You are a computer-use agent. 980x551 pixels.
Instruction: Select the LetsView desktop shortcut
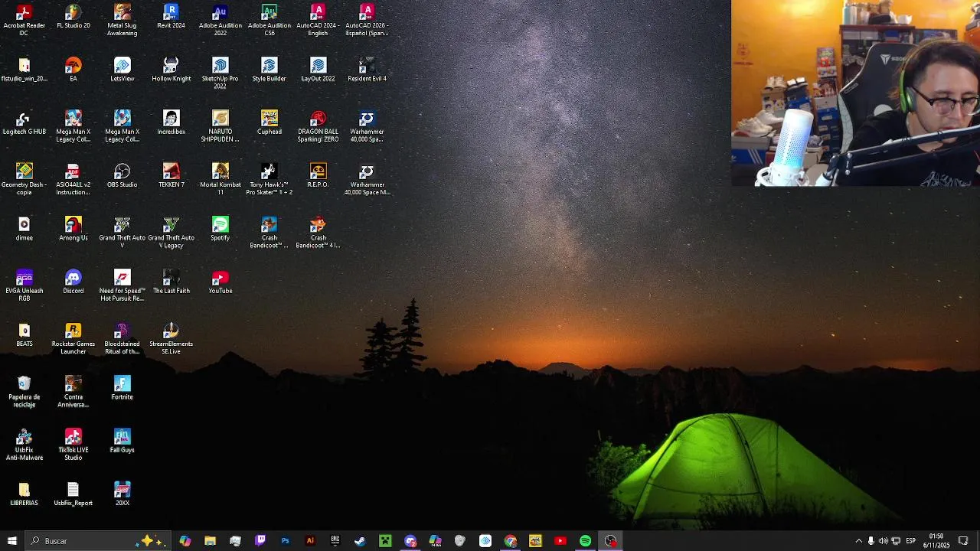click(122, 70)
